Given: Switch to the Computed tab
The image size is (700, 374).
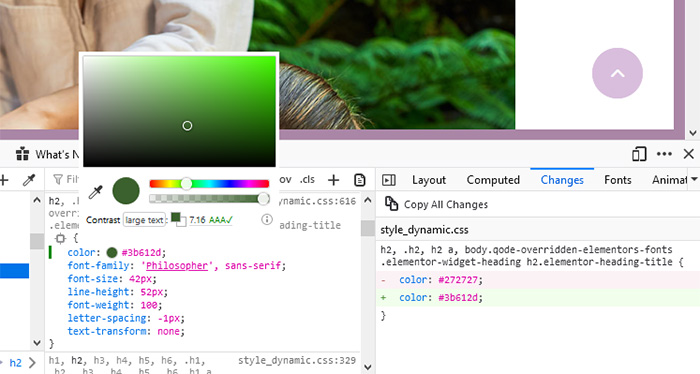Looking at the screenshot, I should point(493,180).
